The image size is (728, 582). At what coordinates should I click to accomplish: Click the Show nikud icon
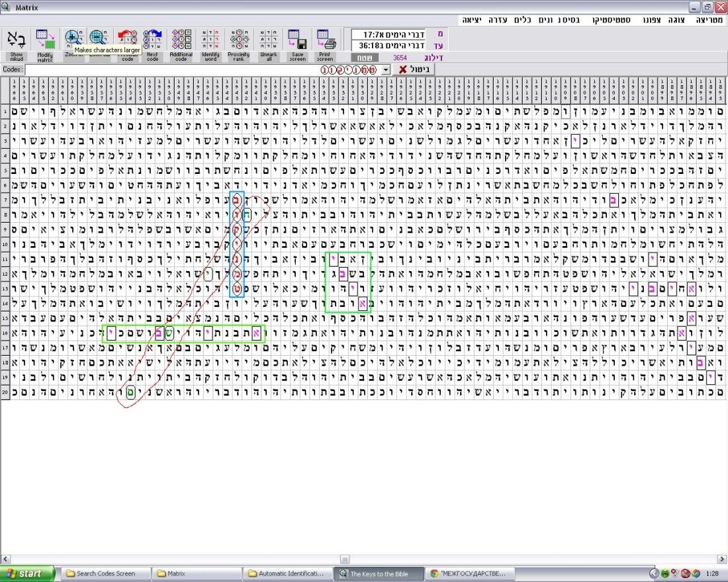(x=16, y=40)
